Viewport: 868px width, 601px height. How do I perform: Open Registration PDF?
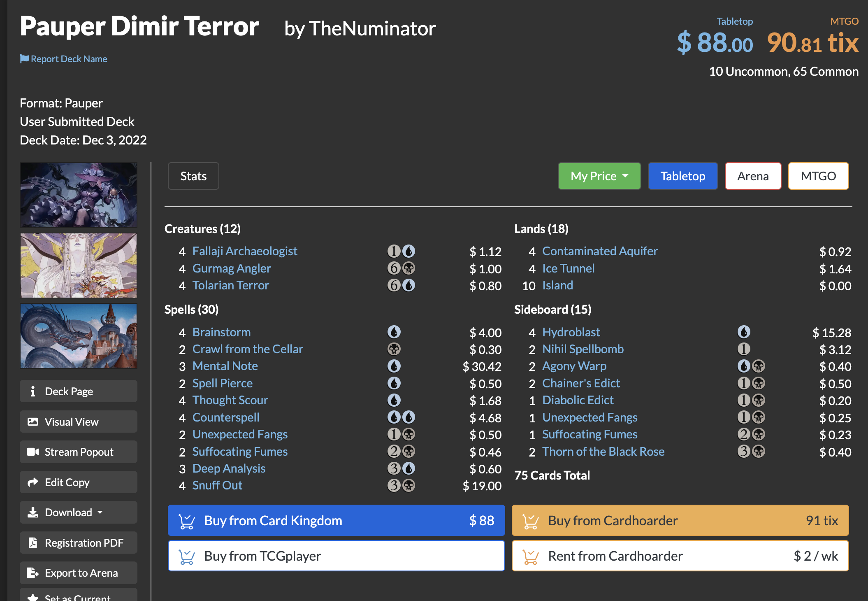coord(79,543)
